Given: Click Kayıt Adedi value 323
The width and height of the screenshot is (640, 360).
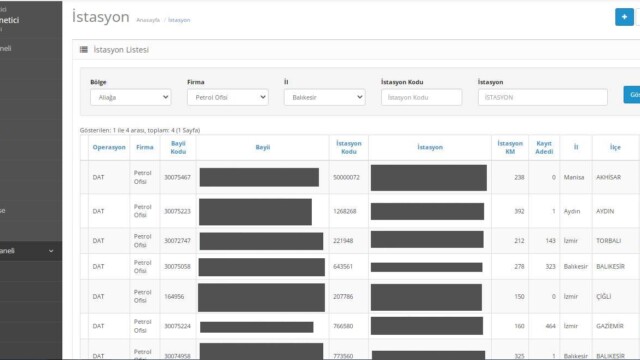Looking at the screenshot, I should (550, 267).
